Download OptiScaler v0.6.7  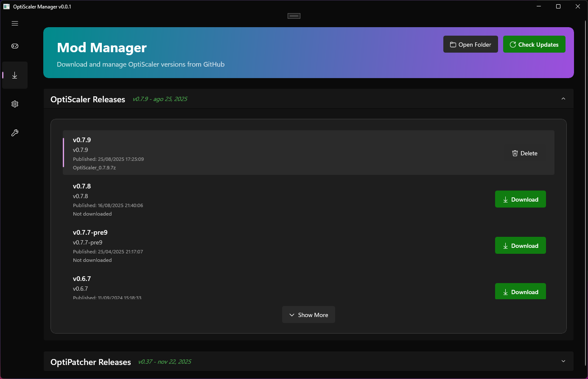(x=521, y=292)
